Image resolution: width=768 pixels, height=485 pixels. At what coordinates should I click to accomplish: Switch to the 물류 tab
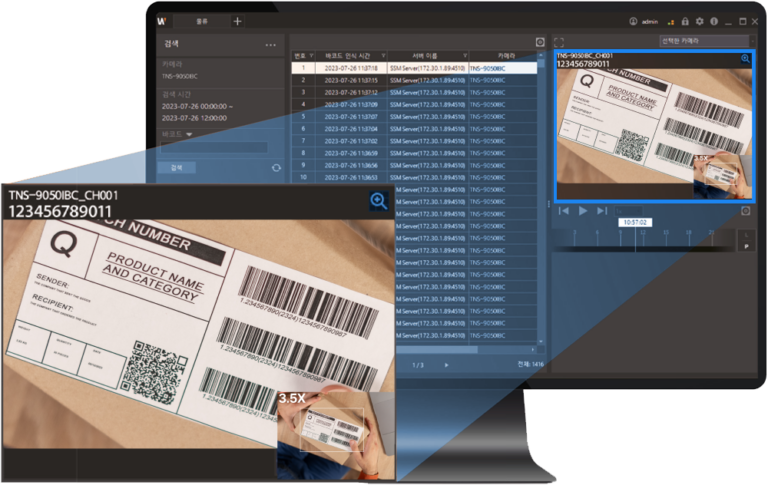(x=202, y=22)
